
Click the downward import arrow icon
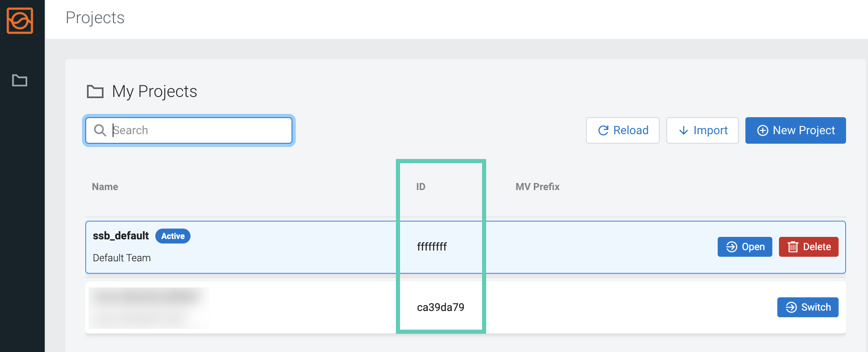684,130
